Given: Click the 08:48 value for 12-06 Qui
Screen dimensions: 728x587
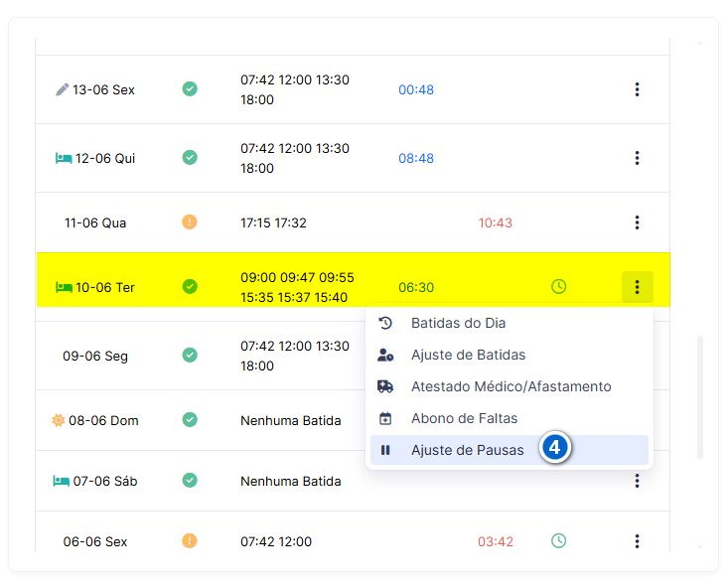Looking at the screenshot, I should pyautogui.click(x=416, y=158).
